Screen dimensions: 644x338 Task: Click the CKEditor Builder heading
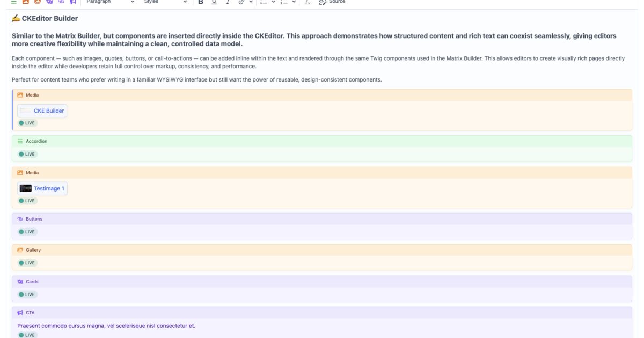pos(45,18)
